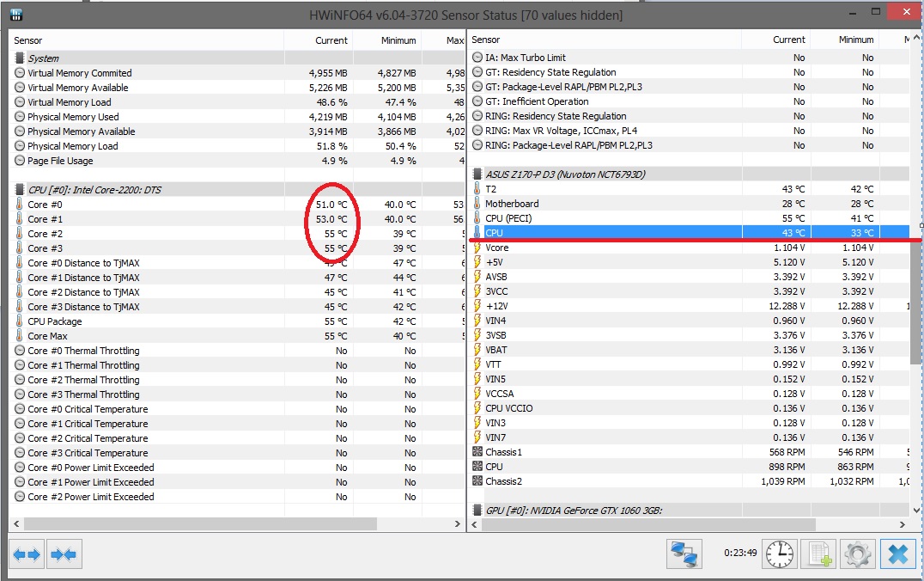Select Core #3 Critical Temperature row
The height and width of the screenshot is (581, 924).
point(238,453)
